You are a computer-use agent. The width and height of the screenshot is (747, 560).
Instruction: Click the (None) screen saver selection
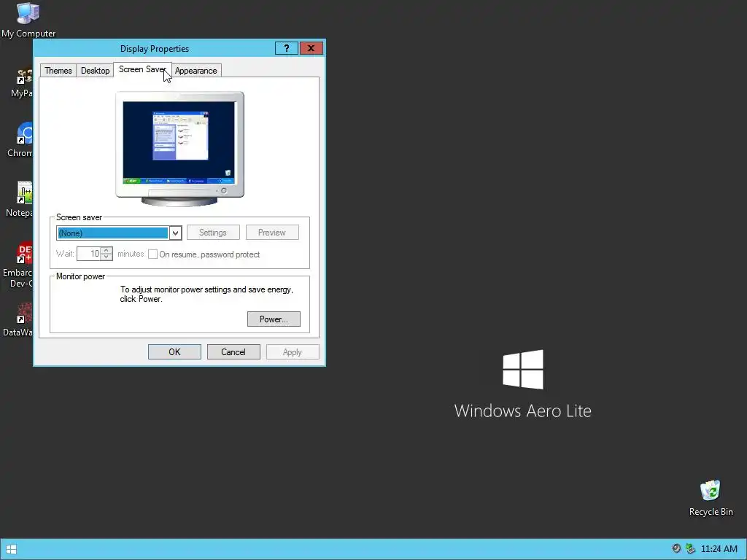pyautogui.click(x=113, y=233)
